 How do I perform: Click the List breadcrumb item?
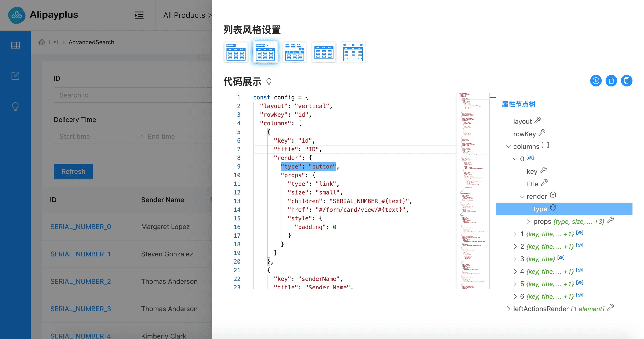(x=54, y=42)
